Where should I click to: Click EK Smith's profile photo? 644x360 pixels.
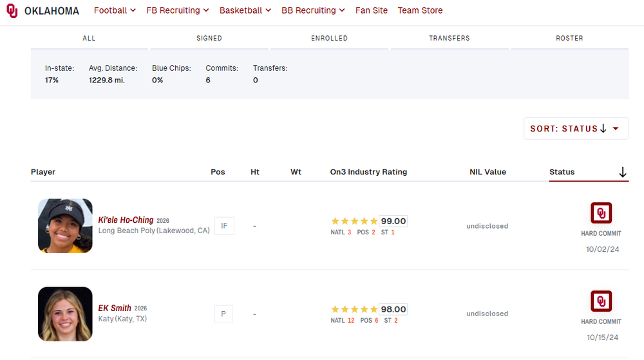[65, 314]
